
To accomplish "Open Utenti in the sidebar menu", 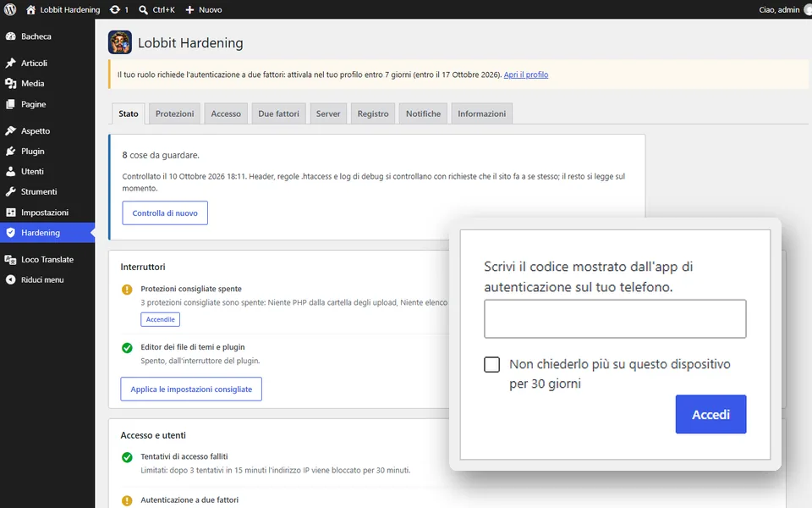I will pos(32,172).
